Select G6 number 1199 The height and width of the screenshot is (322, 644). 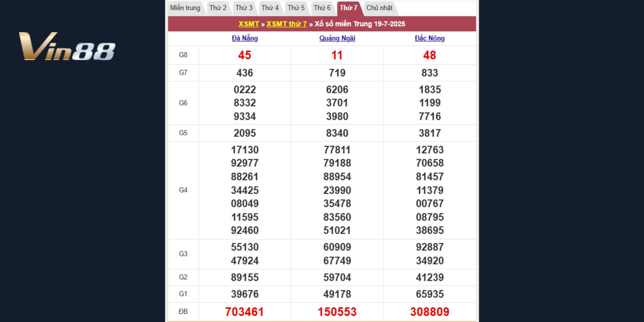tap(430, 103)
